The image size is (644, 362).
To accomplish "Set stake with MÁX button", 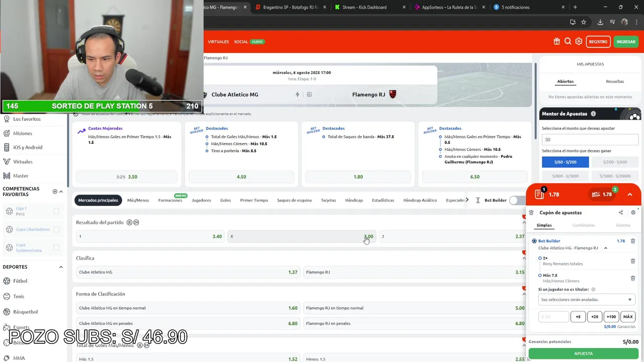I will pyautogui.click(x=628, y=317).
